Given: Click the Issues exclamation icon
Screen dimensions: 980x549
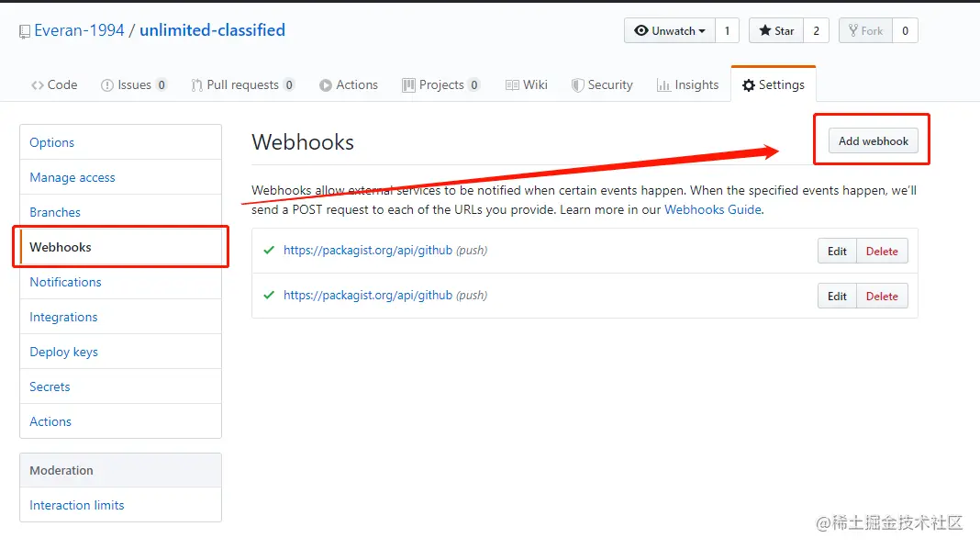Looking at the screenshot, I should click(x=106, y=85).
